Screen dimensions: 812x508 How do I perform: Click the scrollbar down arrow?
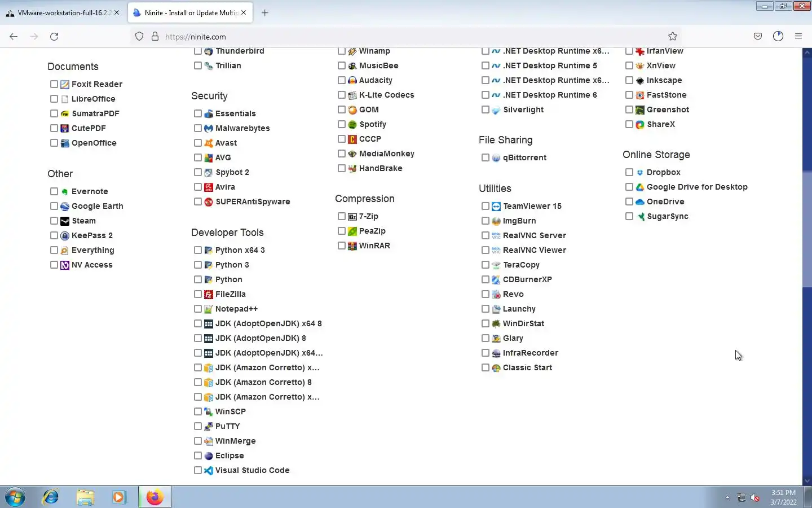tap(807, 481)
